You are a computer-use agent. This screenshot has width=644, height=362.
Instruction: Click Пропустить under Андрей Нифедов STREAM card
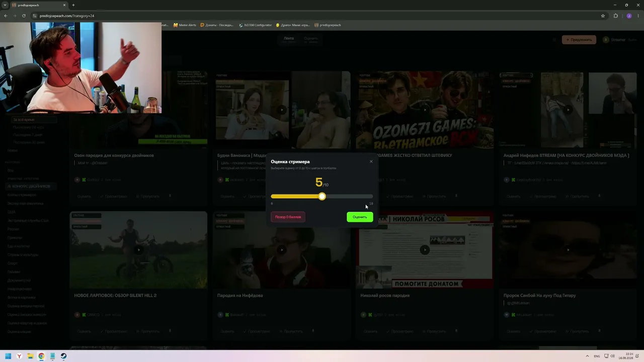coord(577,196)
